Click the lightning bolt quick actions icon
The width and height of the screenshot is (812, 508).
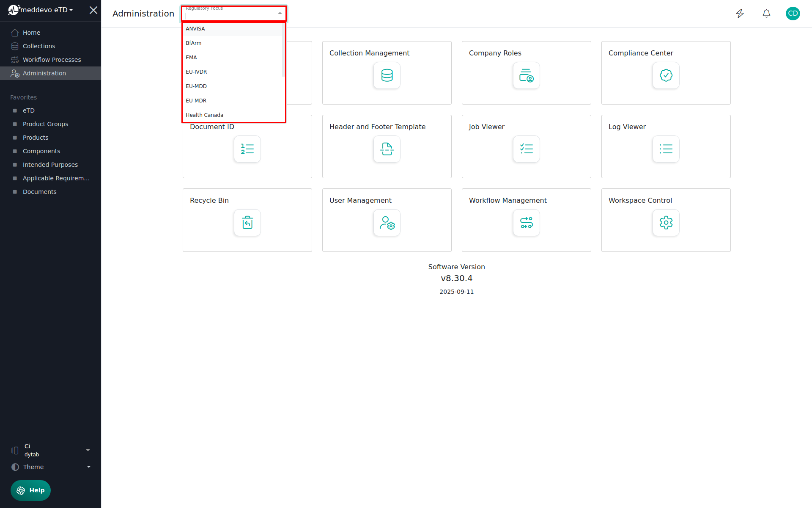click(x=740, y=14)
